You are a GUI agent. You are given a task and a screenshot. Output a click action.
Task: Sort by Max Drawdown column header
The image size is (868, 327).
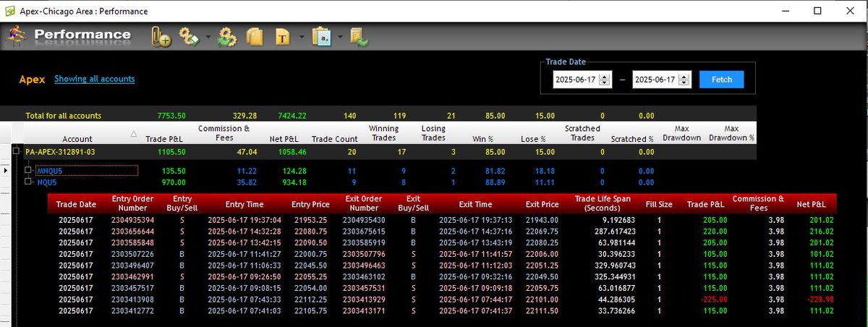tap(681, 133)
